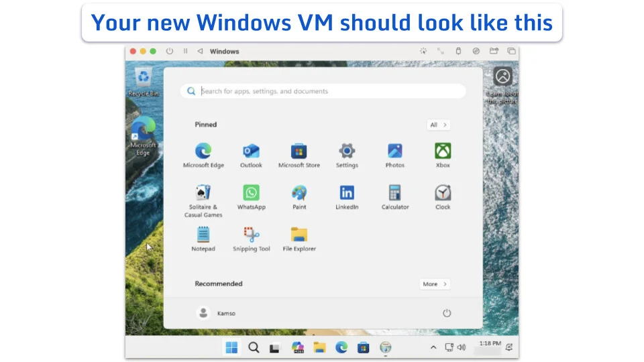Viewport: 644px width, 362px height.
Task: Open USB devices toolbar icon
Action: [x=458, y=52]
